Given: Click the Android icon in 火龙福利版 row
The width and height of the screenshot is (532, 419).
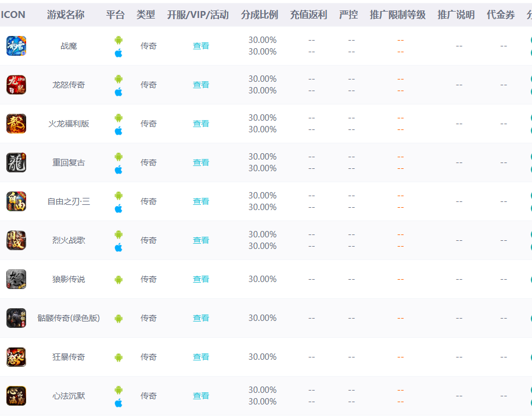Looking at the screenshot, I should (118, 118).
